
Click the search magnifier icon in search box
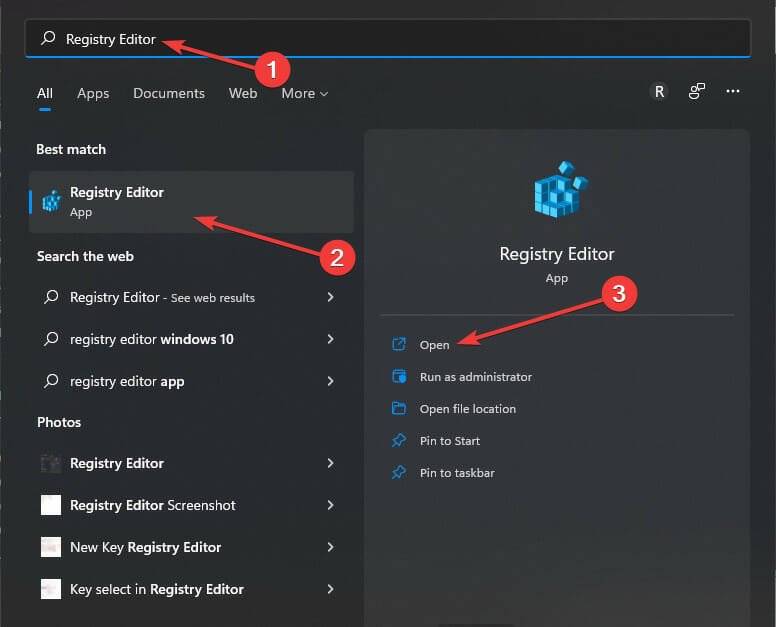48,38
